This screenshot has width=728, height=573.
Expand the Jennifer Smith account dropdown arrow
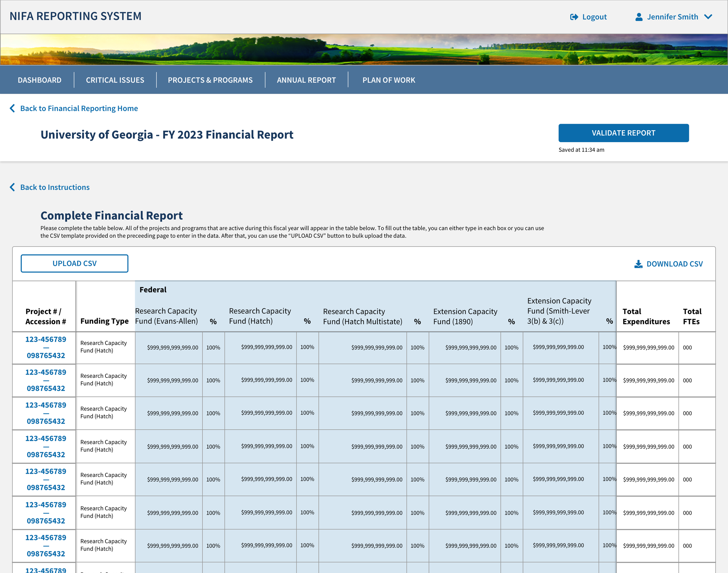click(708, 17)
